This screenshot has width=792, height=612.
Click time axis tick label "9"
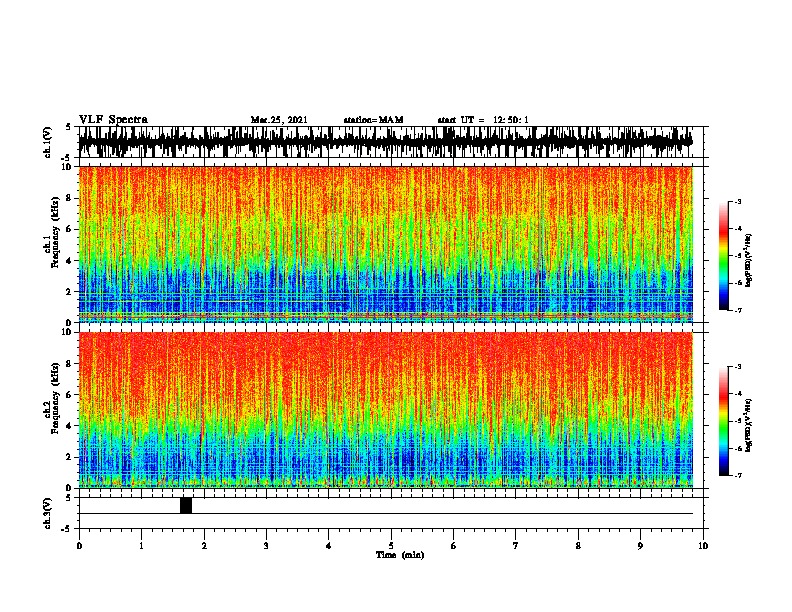coord(640,545)
